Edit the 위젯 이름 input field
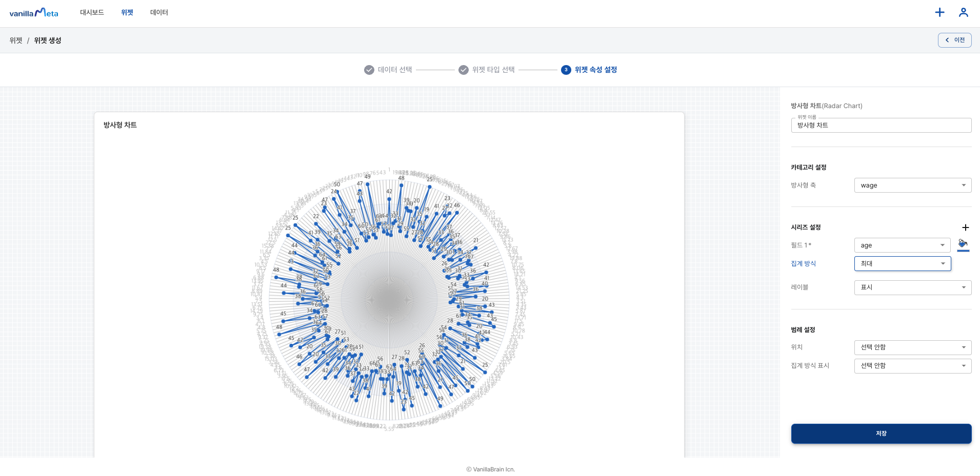 coord(881,126)
